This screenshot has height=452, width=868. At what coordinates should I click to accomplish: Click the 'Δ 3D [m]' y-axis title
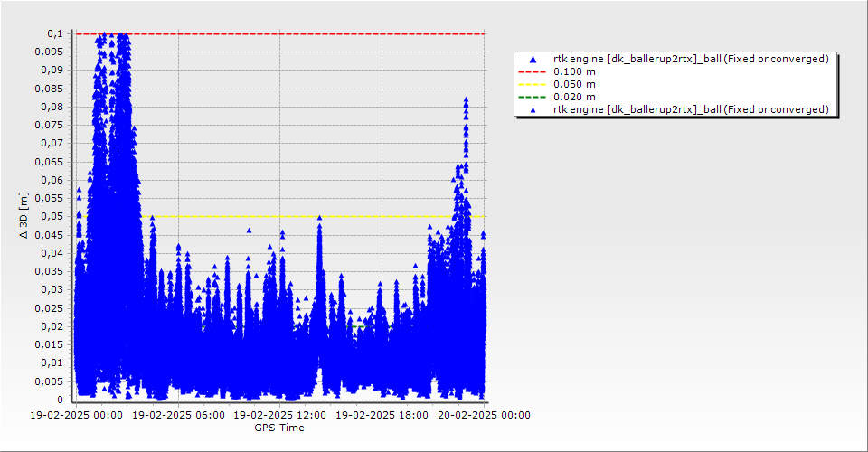tap(24, 215)
